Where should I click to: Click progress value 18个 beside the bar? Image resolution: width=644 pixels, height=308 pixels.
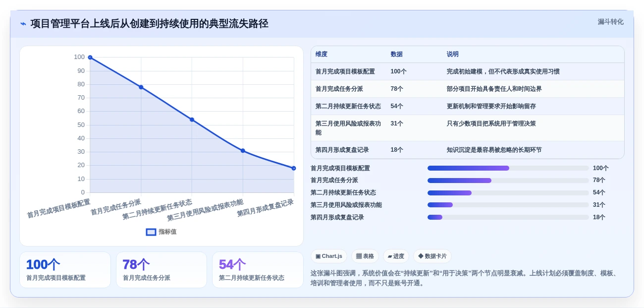[x=599, y=217]
